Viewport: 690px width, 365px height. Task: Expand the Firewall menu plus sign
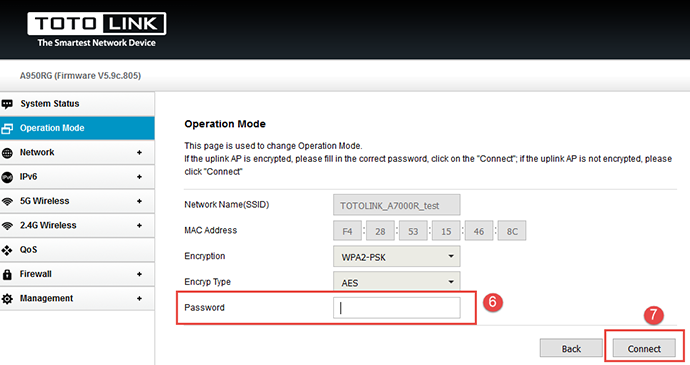coord(139,274)
